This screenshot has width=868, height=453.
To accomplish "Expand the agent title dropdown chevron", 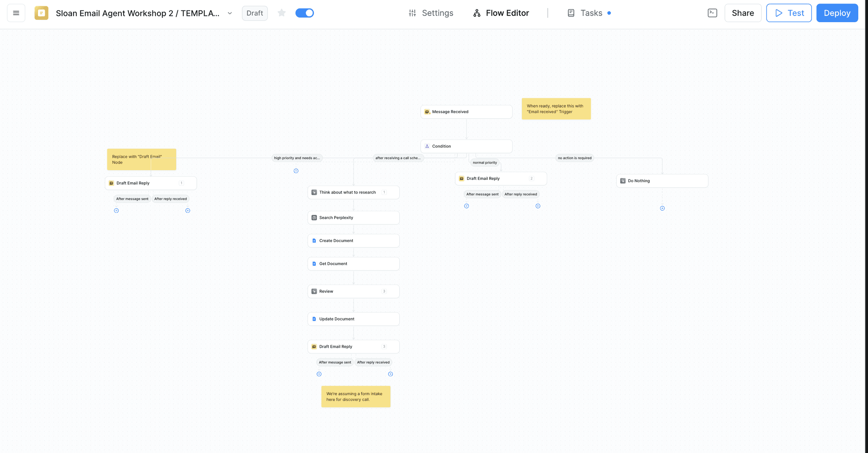I will tap(230, 13).
